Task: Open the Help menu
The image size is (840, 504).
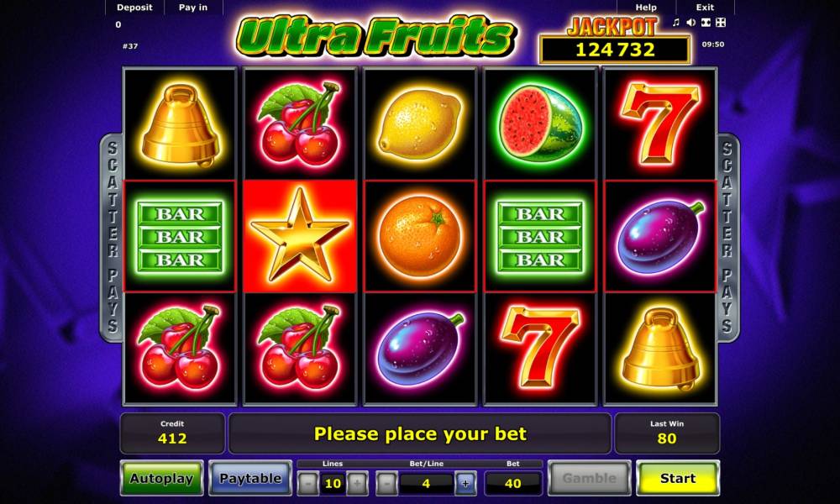Action: tap(646, 8)
